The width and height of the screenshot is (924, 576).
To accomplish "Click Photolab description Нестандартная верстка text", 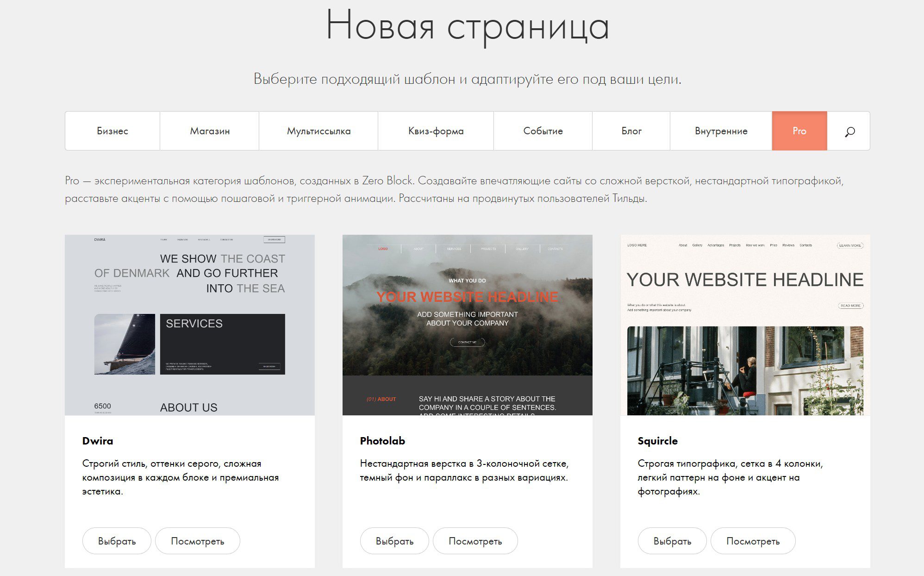I will coord(464,470).
